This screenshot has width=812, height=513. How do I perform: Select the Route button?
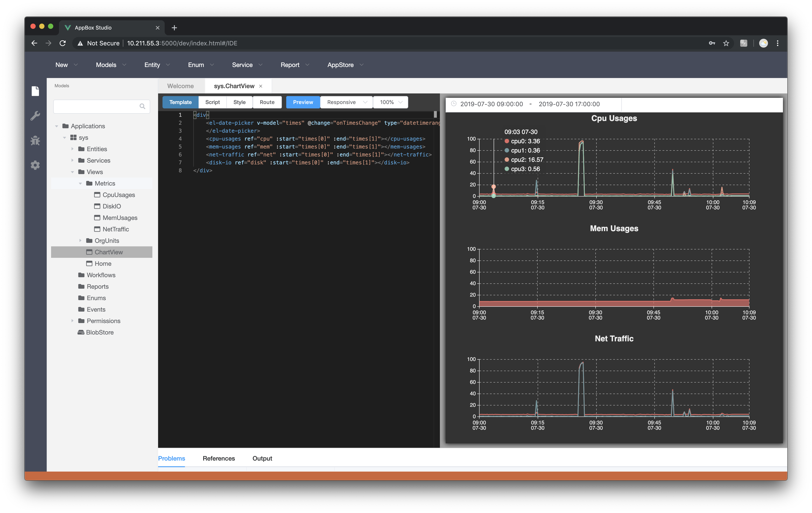267,102
